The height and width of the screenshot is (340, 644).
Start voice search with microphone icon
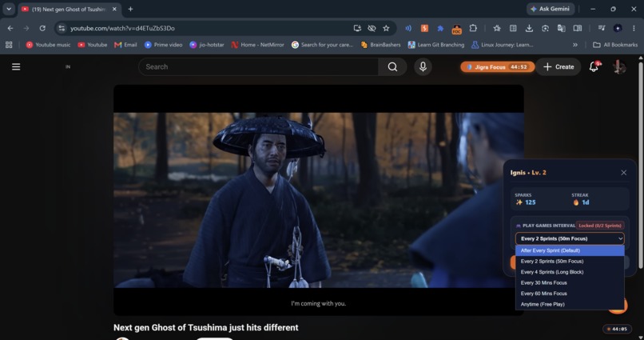(x=423, y=66)
